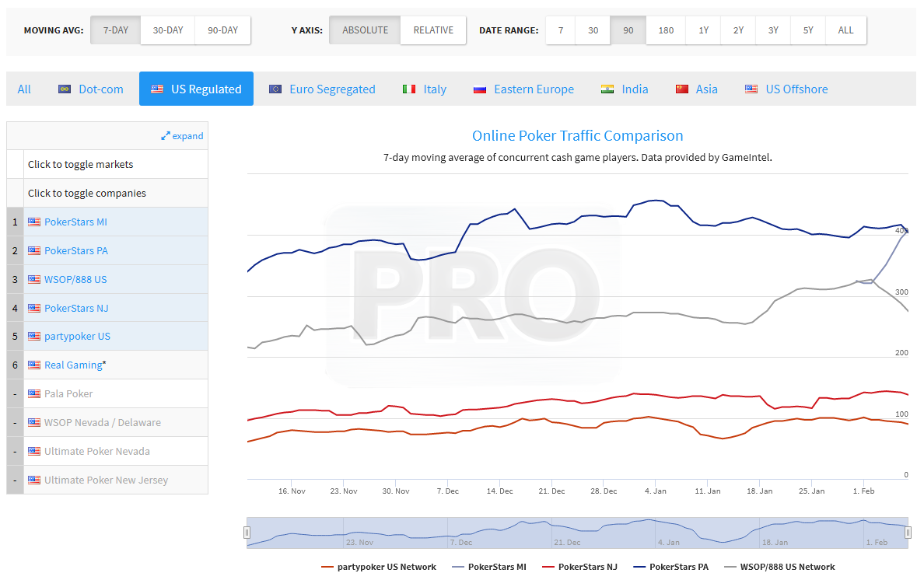
Task: Click the US flag beside Real Gaming
Action: 34,365
